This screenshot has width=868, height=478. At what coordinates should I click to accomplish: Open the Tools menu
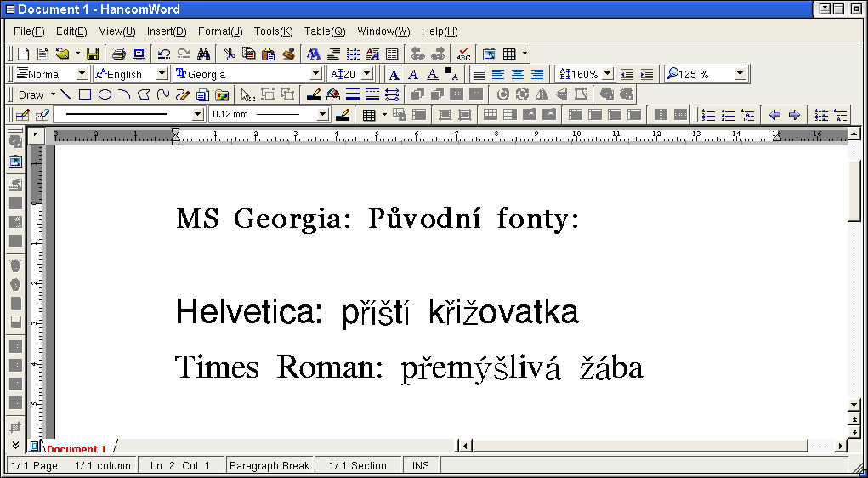click(x=274, y=31)
